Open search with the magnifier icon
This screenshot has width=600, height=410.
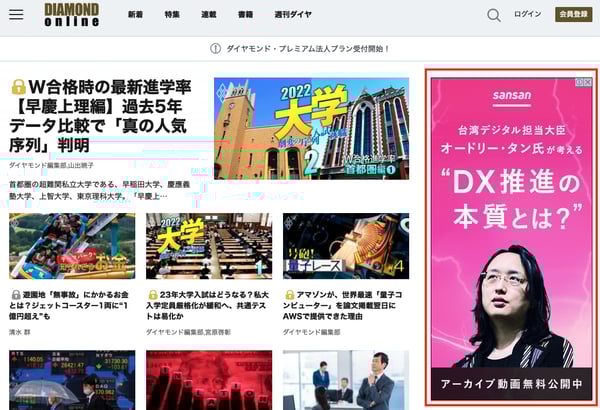click(494, 15)
